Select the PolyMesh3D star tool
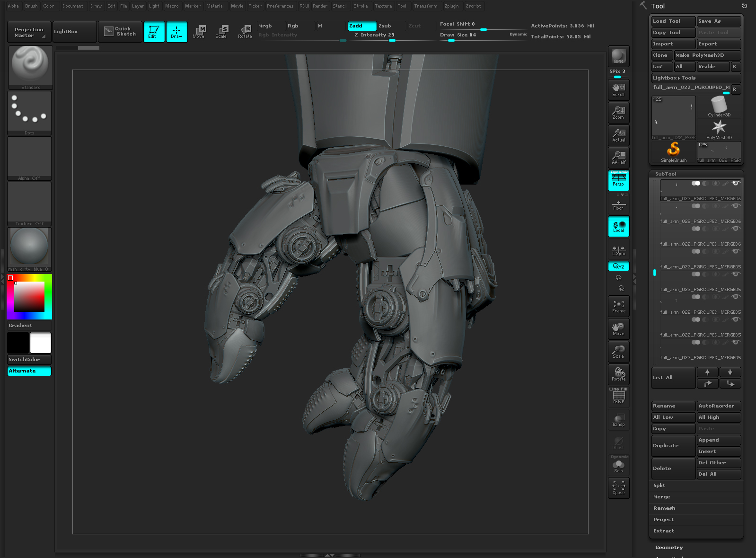756x558 pixels. (719, 129)
